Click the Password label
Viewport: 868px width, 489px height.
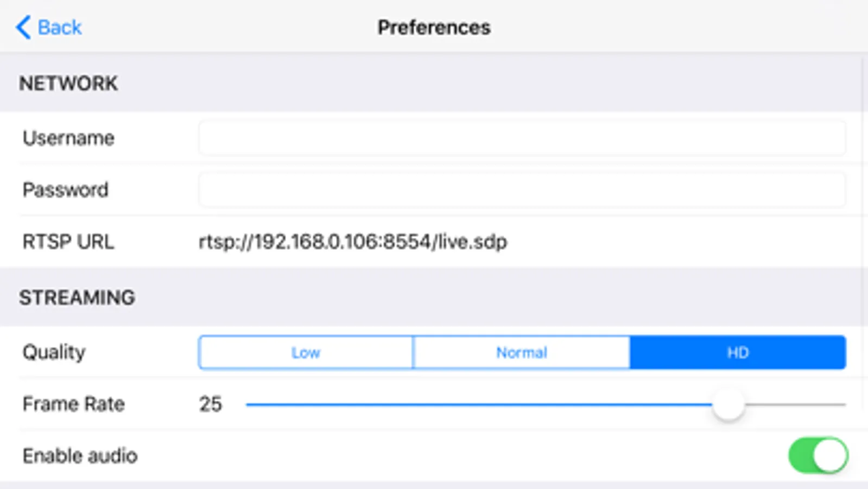tap(66, 190)
